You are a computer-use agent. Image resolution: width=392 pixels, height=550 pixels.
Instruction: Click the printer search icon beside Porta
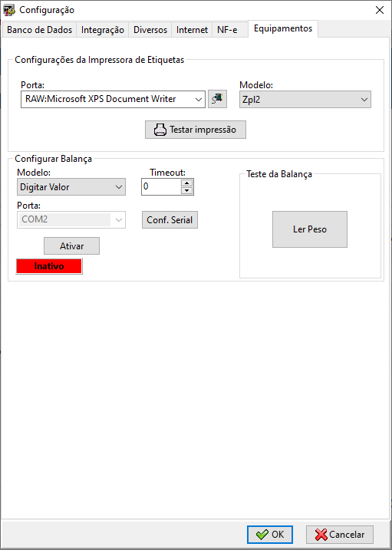pyautogui.click(x=217, y=99)
